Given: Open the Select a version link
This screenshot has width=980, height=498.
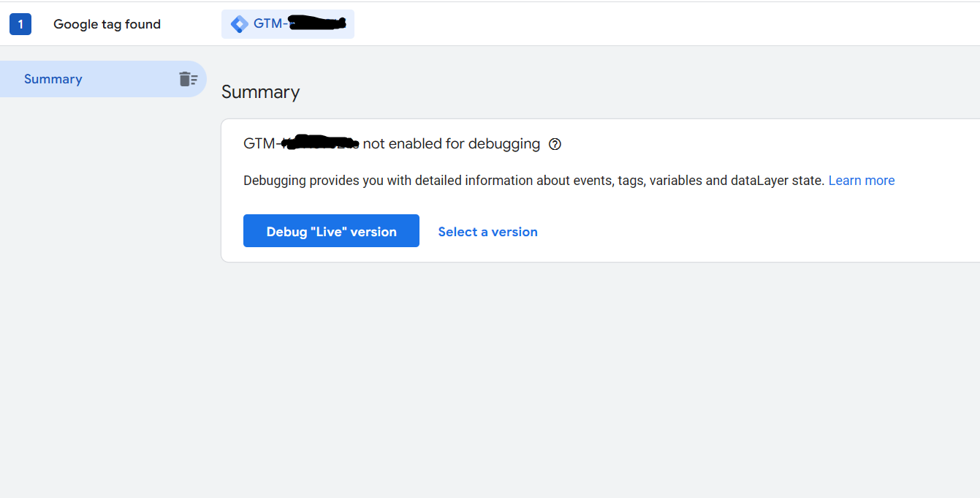Looking at the screenshot, I should (x=487, y=232).
